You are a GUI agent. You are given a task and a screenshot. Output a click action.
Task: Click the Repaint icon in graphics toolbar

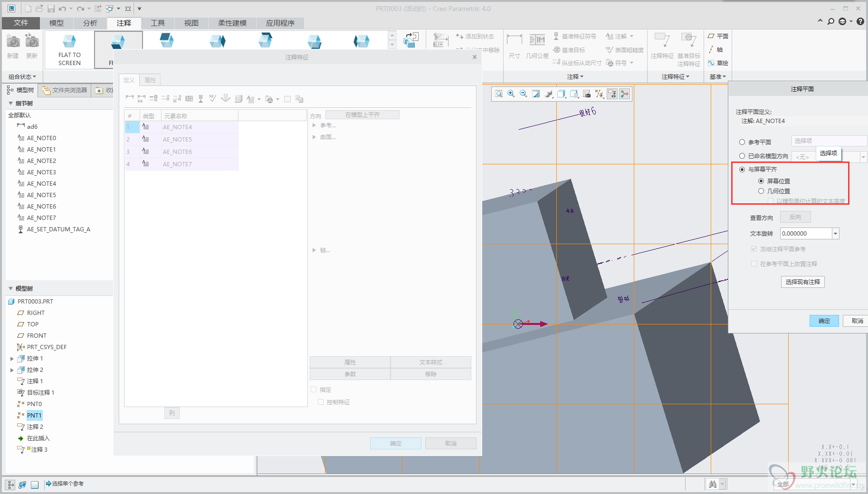[536, 94]
